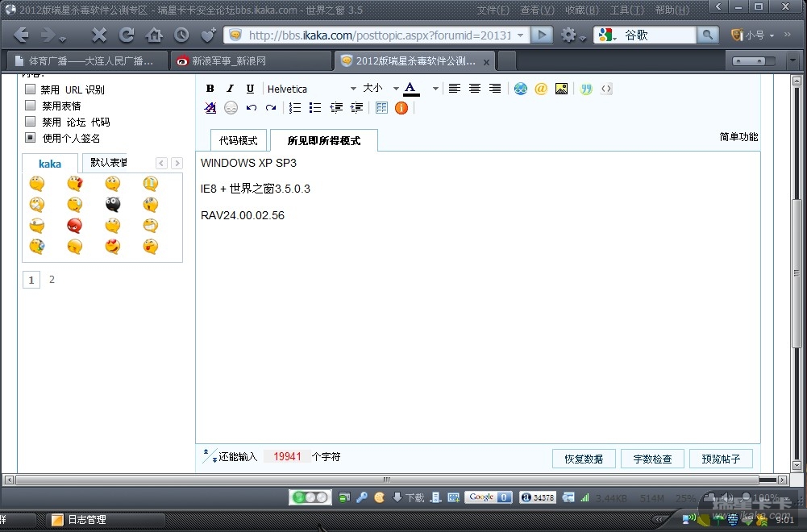Check 禁用 论坛 代码 option
807x532 pixels.
click(31, 122)
